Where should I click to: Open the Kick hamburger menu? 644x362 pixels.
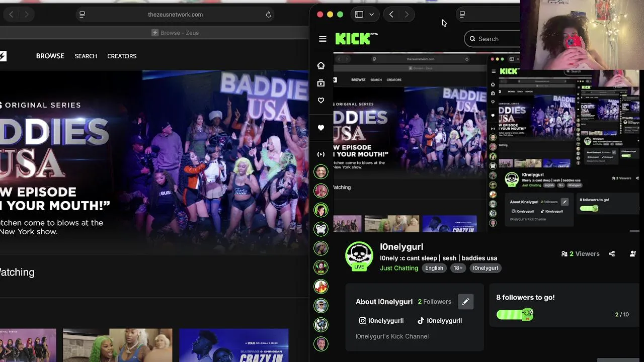tap(323, 39)
